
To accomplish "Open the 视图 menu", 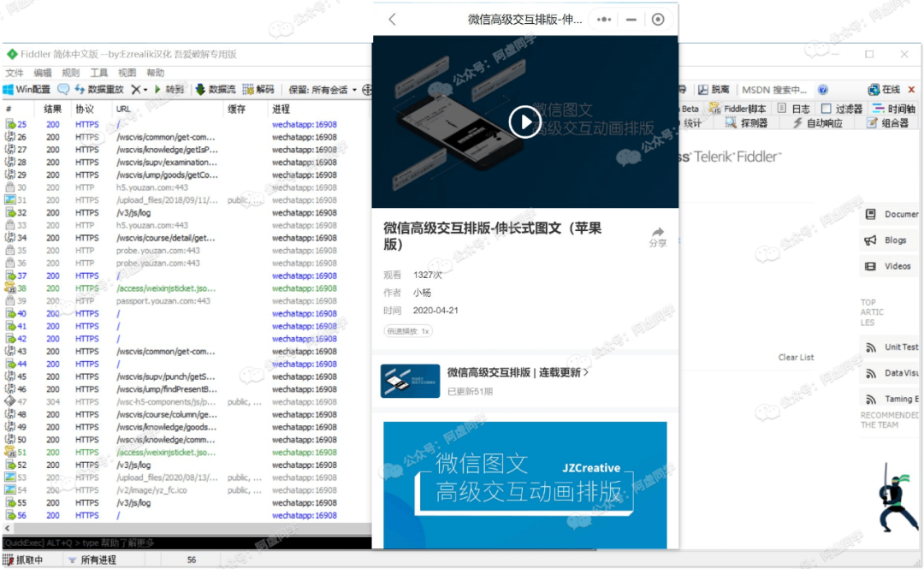I will (127, 73).
